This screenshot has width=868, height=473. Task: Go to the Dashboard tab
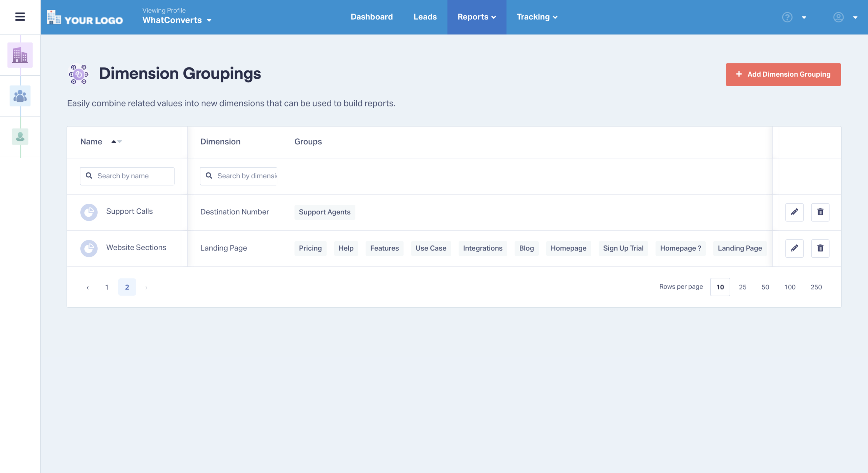[x=372, y=17]
